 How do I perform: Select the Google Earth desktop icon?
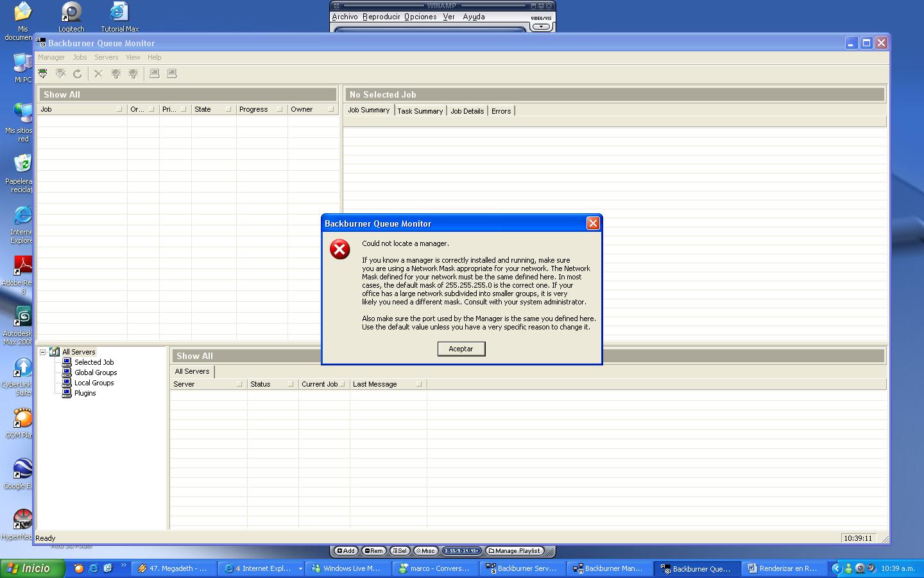[22, 474]
